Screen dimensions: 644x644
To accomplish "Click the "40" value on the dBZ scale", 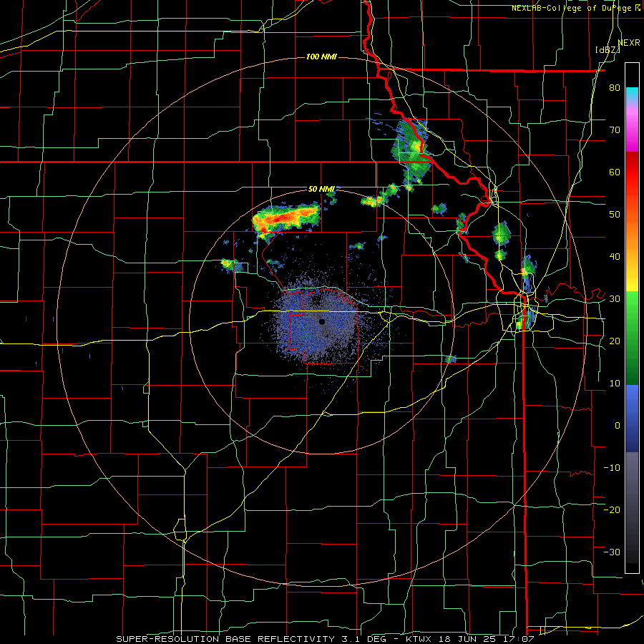I will (615, 257).
